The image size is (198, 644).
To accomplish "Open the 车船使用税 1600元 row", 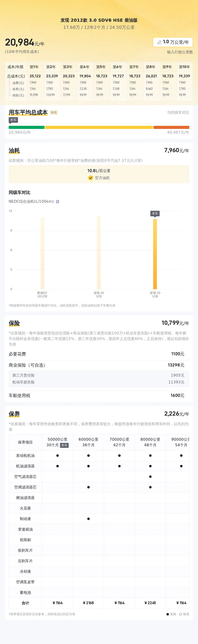I will click(99, 395).
